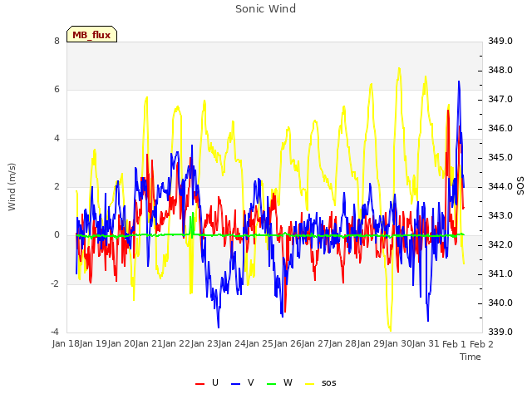Click the Jan 24 date tick label
532x399 pixels.
coord(232,344)
